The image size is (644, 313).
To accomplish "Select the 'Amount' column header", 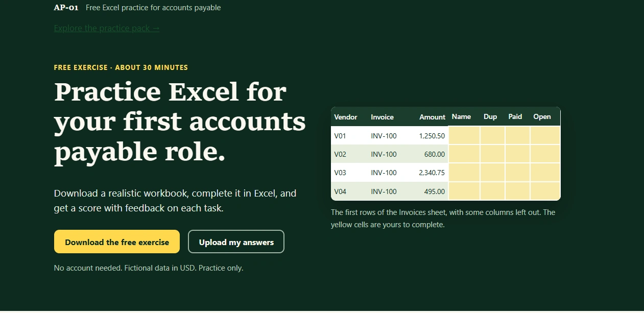I will (432, 117).
